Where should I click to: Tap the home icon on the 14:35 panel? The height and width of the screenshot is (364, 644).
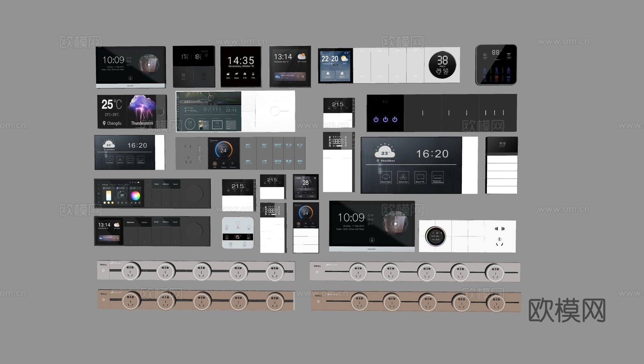245,74
